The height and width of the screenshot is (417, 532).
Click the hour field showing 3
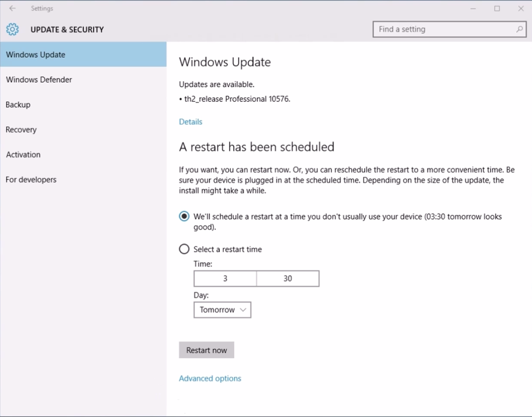click(225, 278)
